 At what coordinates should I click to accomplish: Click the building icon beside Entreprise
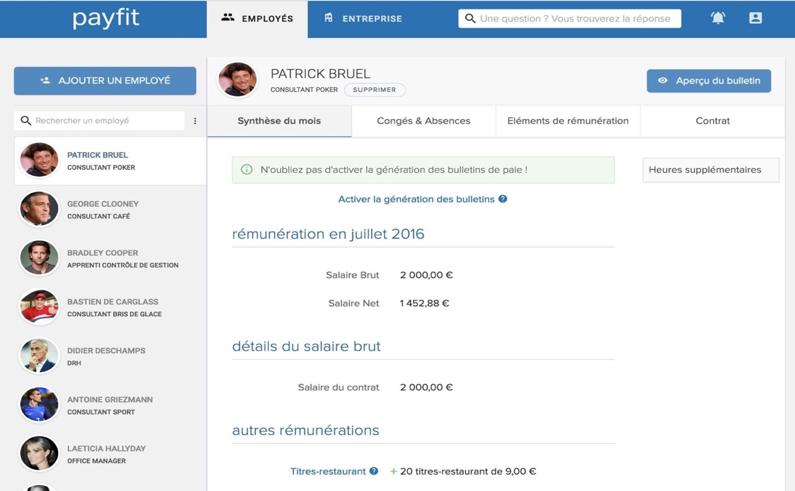pos(329,18)
